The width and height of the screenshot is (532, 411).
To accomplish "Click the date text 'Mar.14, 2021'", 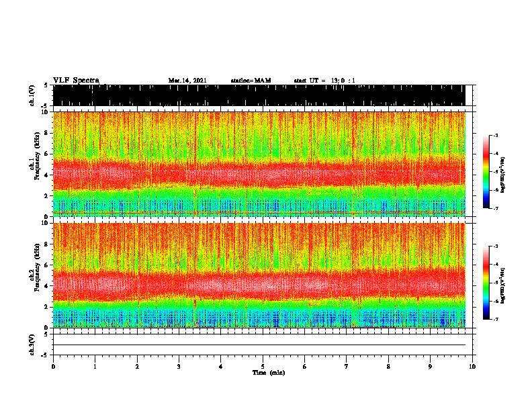I will pyautogui.click(x=187, y=81).
